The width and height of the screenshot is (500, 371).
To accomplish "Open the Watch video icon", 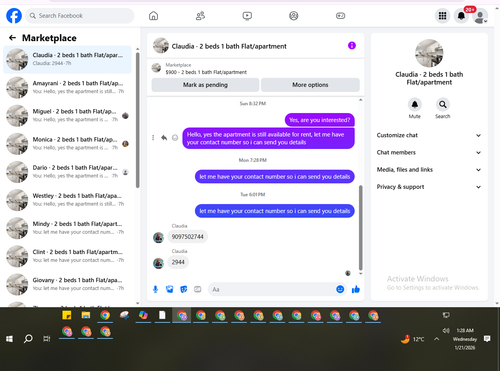I will tap(247, 16).
